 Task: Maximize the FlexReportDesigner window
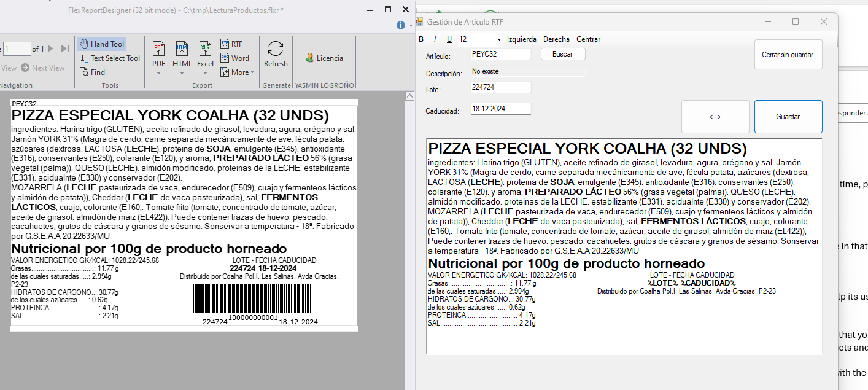(x=388, y=9)
